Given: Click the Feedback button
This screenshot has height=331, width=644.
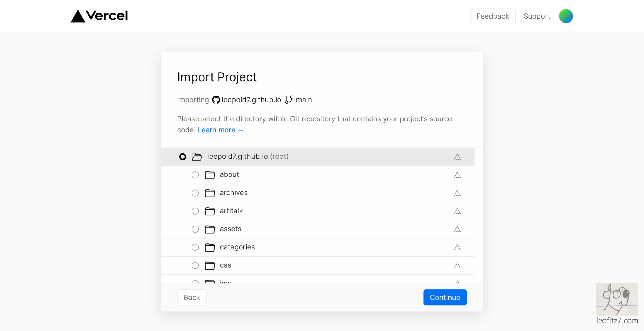Looking at the screenshot, I should coord(493,16).
